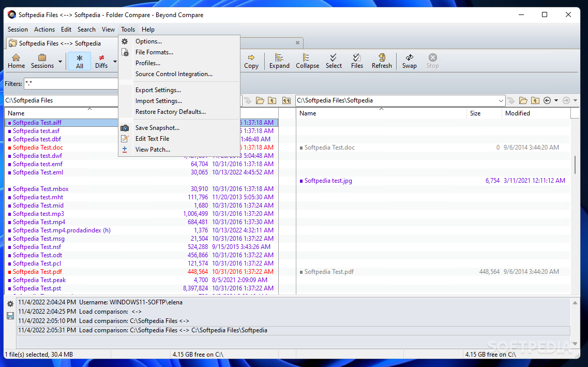Select Restore Factory Defaults... entry
Viewport: 588px width, 367px height.
(179, 112)
